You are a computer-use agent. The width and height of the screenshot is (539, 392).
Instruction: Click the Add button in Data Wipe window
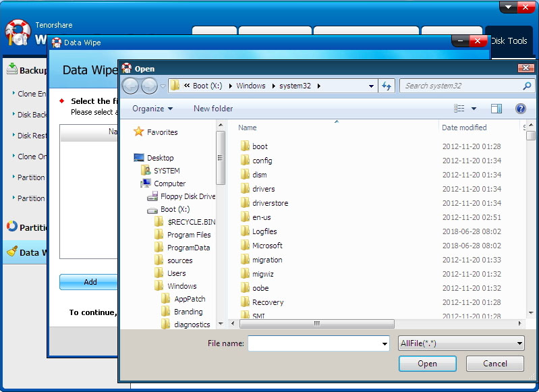pos(88,282)
